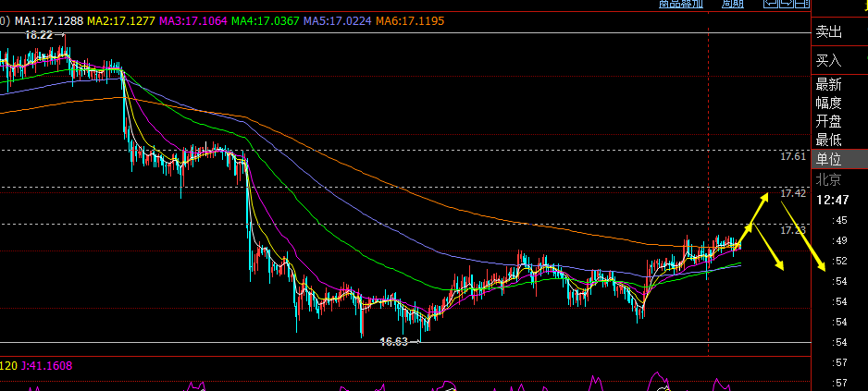Viewport: 868px width, 391px height.
Task: Open the 周期 period link
Action: pos(733,4)
